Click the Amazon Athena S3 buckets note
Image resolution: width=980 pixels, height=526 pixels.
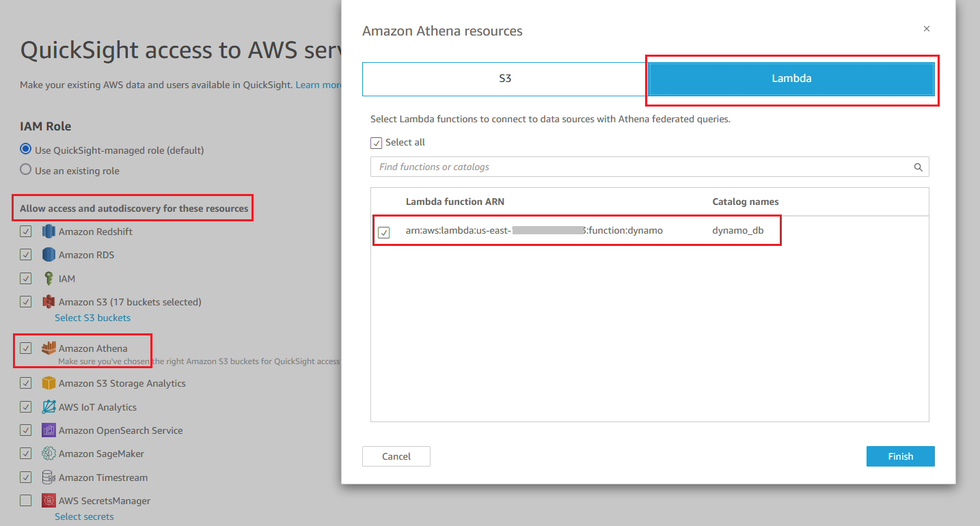click(x=199, y=361)
